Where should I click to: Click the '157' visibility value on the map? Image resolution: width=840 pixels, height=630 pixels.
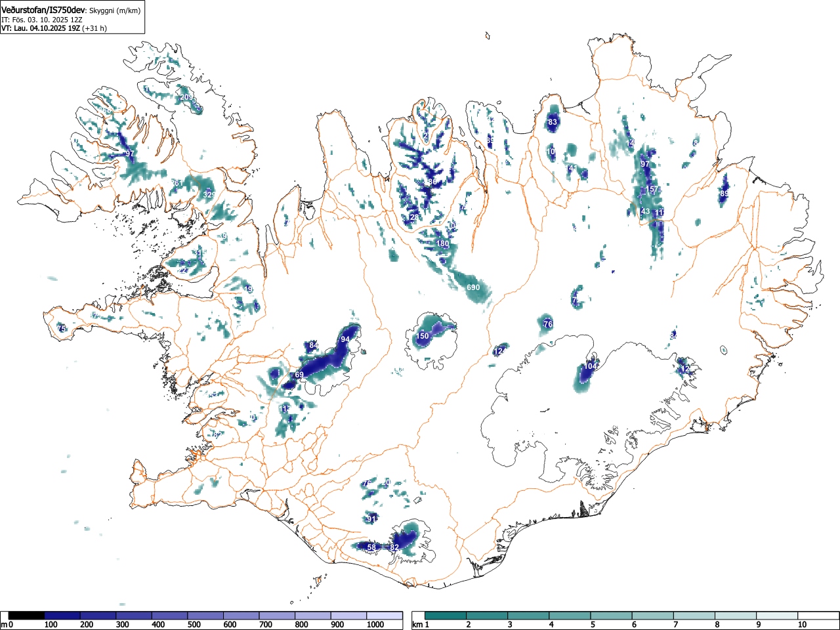(x=652, y=190)
